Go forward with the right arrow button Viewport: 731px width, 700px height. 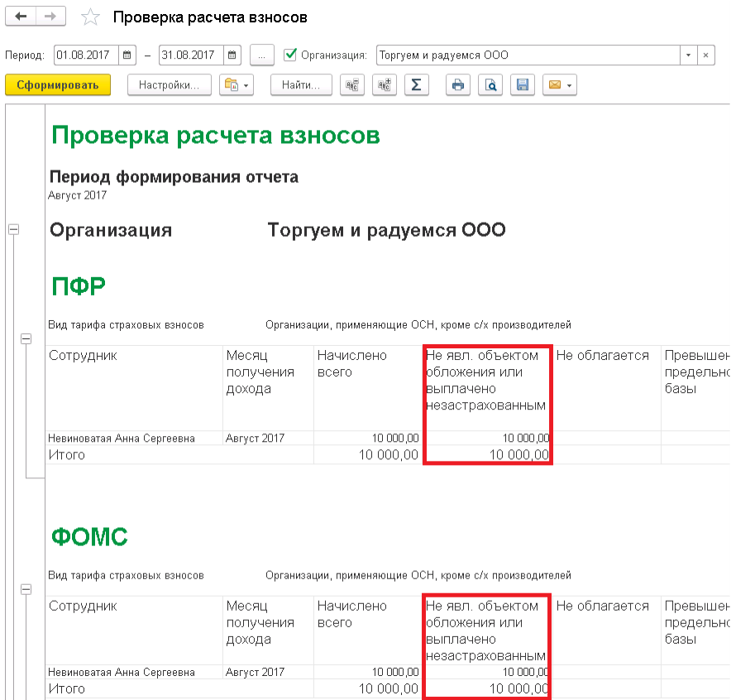pyautogui.click(x=50, y=17)
